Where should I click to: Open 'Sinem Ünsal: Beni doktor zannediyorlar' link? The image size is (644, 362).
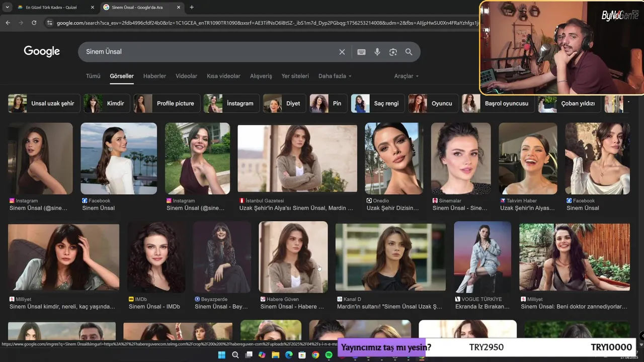[574, 307]
